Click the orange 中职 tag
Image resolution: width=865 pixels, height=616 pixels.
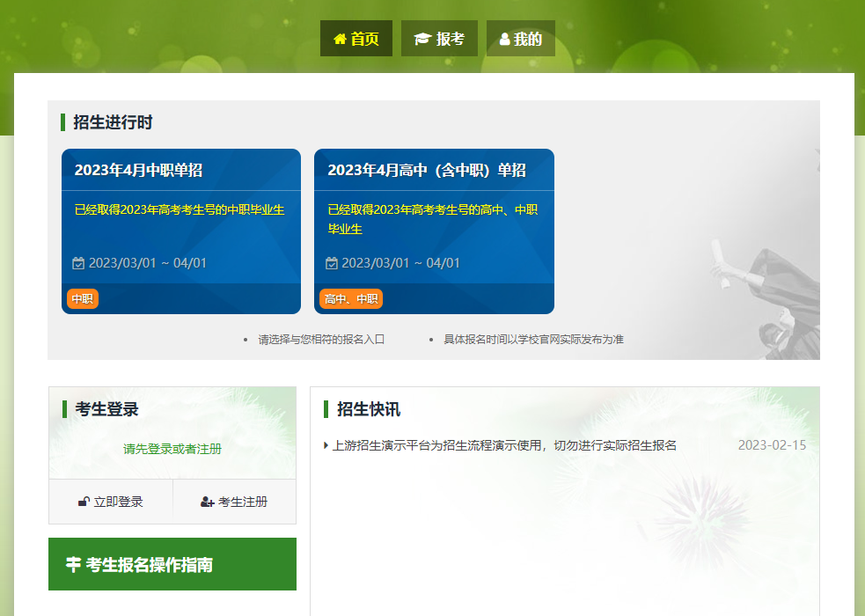click(x=83, y=299)
